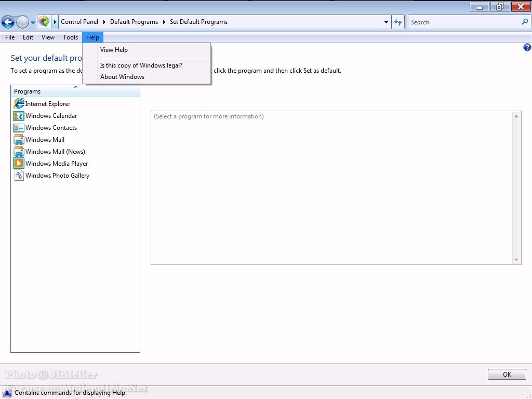Click the Control Panel icon in address bar
The height and width of the screenshot is (399, 532).
[x=44, y=22]
